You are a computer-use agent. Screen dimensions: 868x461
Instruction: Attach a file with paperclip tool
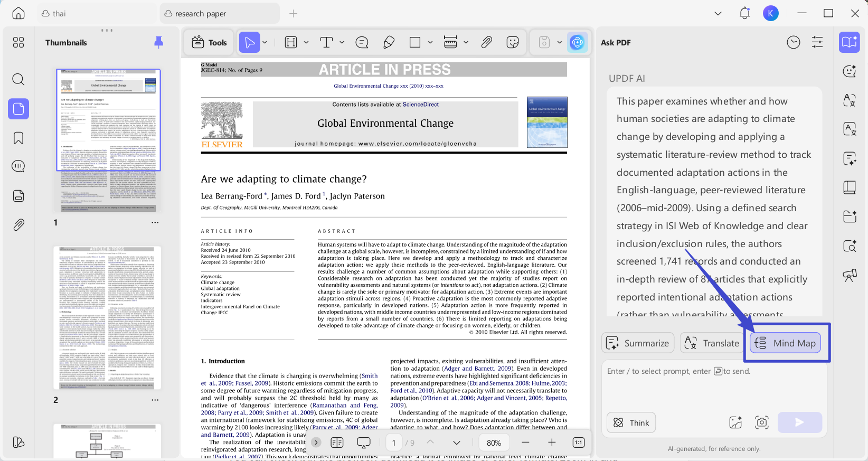point(487,42)
